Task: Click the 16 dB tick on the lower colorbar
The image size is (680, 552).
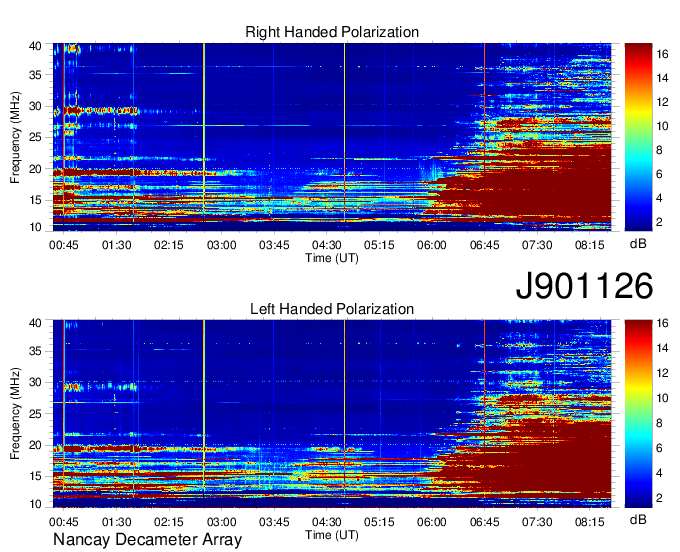Action: [x=662, y=323]
